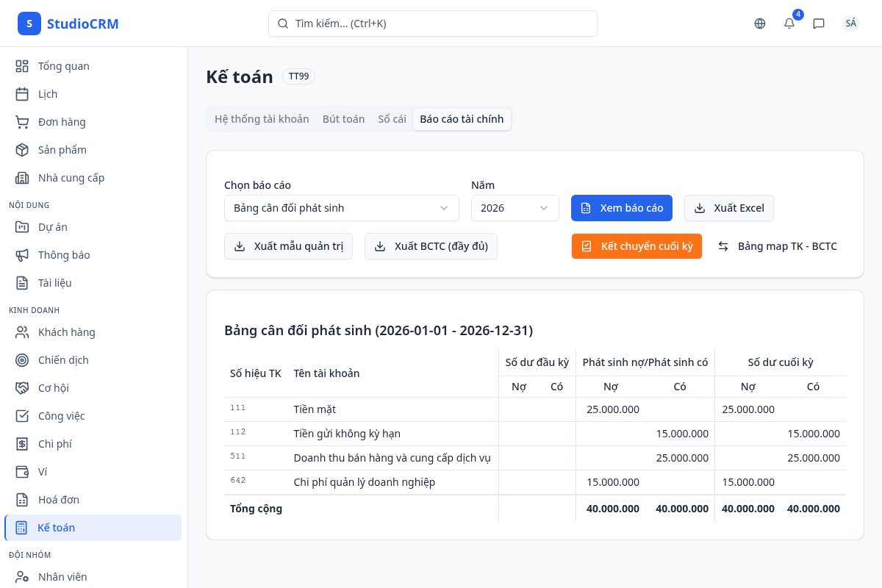Screen dimensions: 882x588
Task: Open the Năm year selector showing 2026
Action: [x=514, y=208]
